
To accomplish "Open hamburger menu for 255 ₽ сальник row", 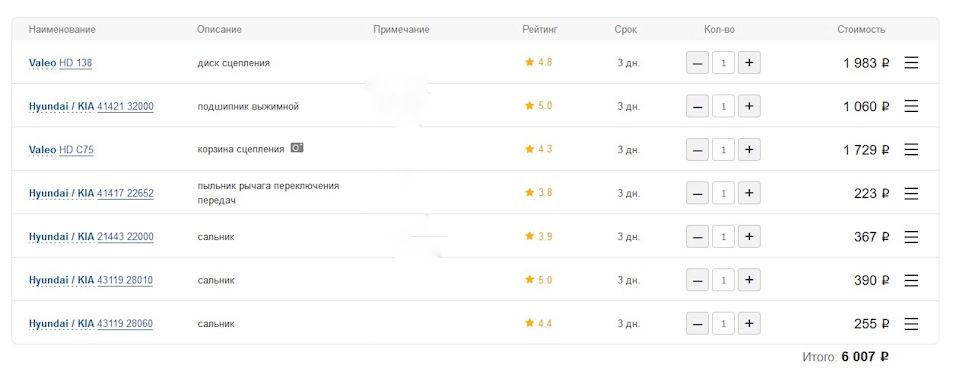I will tap(911, 324).
